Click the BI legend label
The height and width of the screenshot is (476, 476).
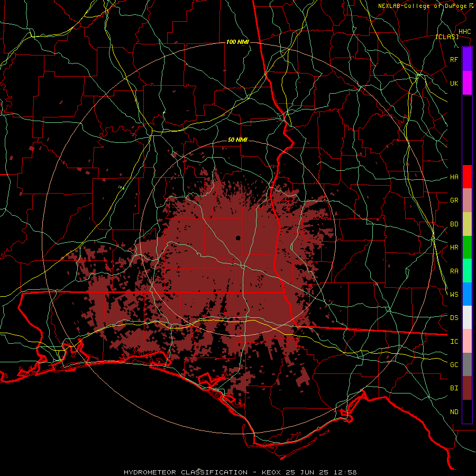[454, 388]
